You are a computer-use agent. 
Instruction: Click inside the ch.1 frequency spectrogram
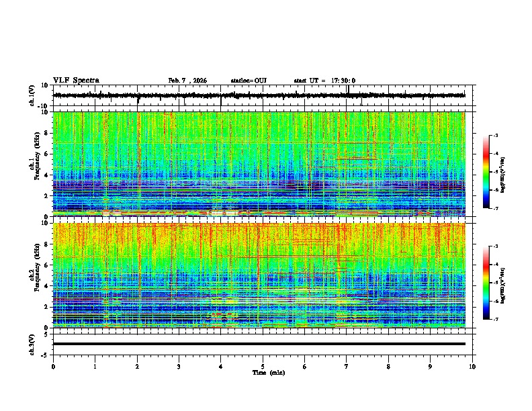(x=259, y=164)
